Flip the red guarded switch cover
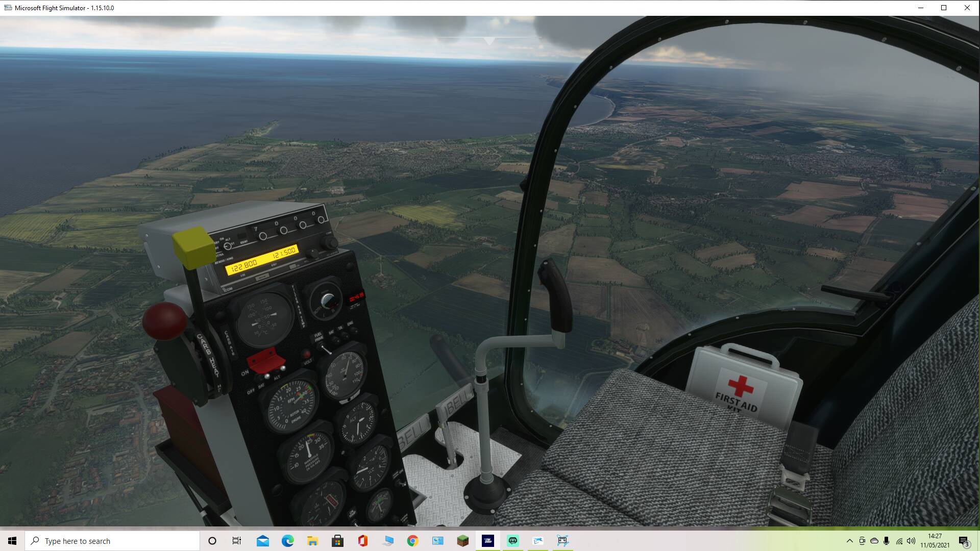 coord(265,360)
